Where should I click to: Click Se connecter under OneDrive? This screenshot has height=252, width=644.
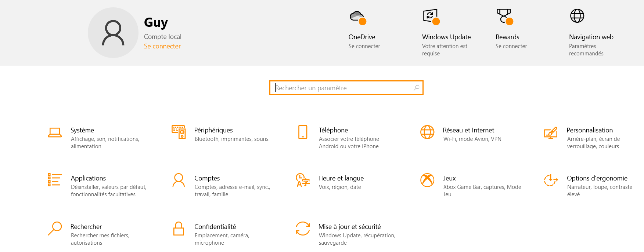364,46
